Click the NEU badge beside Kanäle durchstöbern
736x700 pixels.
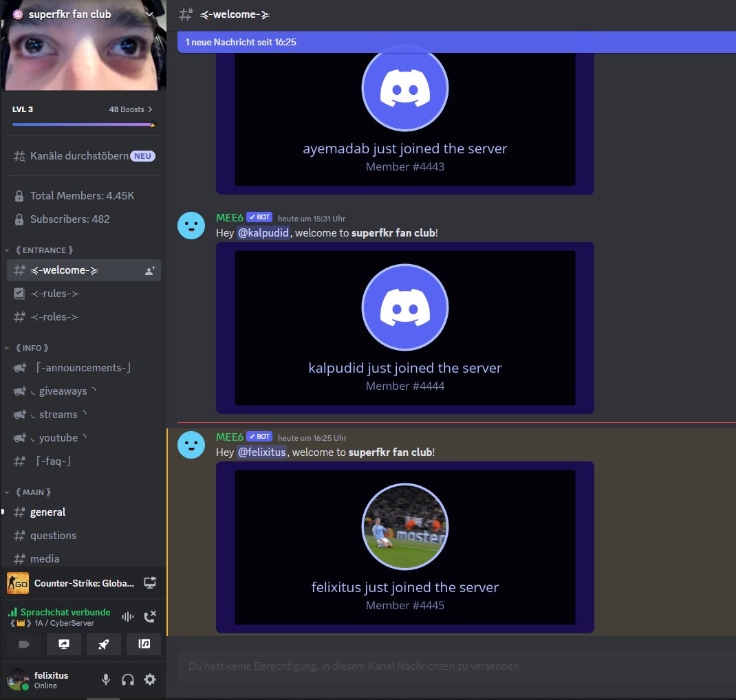[142, 156]
